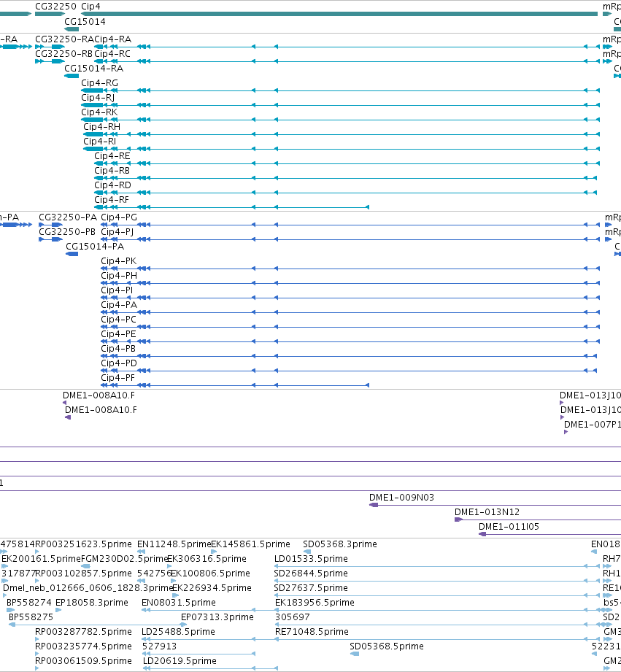
Task: Select the DME1-013N12 clone label
Action: (487, 512)
